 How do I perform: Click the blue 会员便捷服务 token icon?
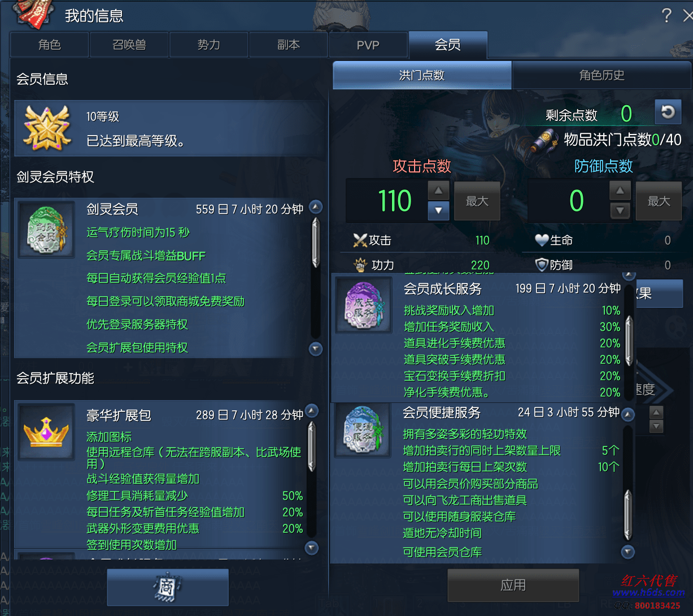pyautogui.click(x=364, y=430)
